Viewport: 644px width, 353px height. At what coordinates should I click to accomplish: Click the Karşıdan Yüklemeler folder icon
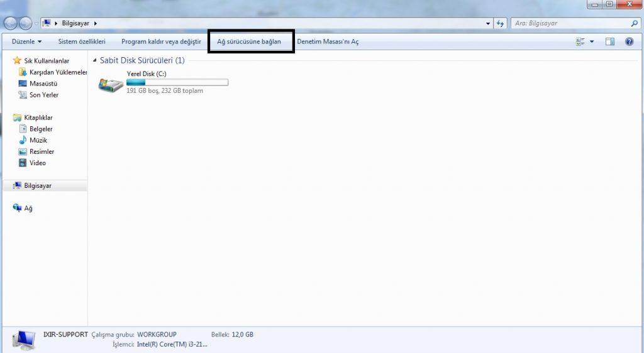[x=23, y=72]
